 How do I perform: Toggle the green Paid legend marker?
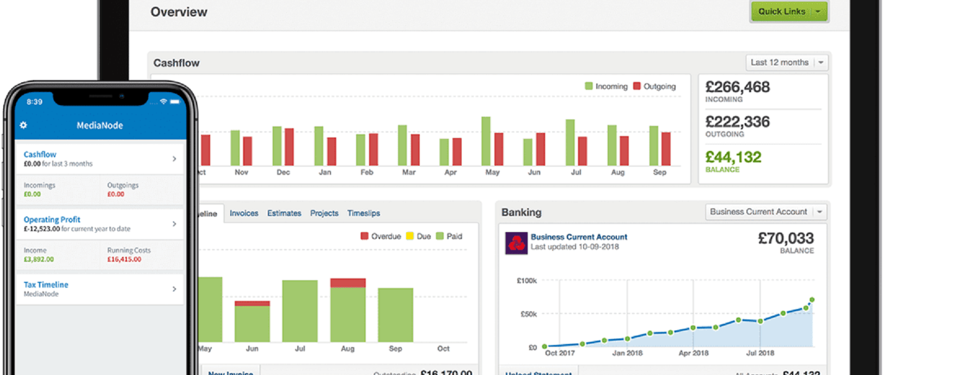pos(440,236)
